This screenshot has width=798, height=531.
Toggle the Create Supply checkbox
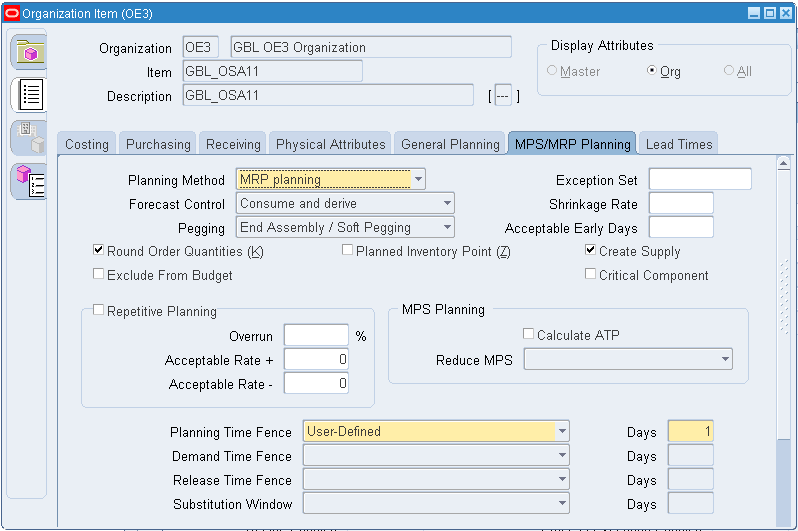tap(590, 250)
